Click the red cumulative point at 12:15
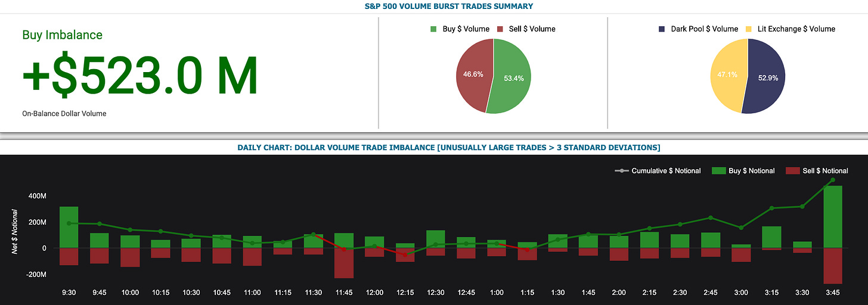Viewport: 868px width, 305px height. point(405,254)
